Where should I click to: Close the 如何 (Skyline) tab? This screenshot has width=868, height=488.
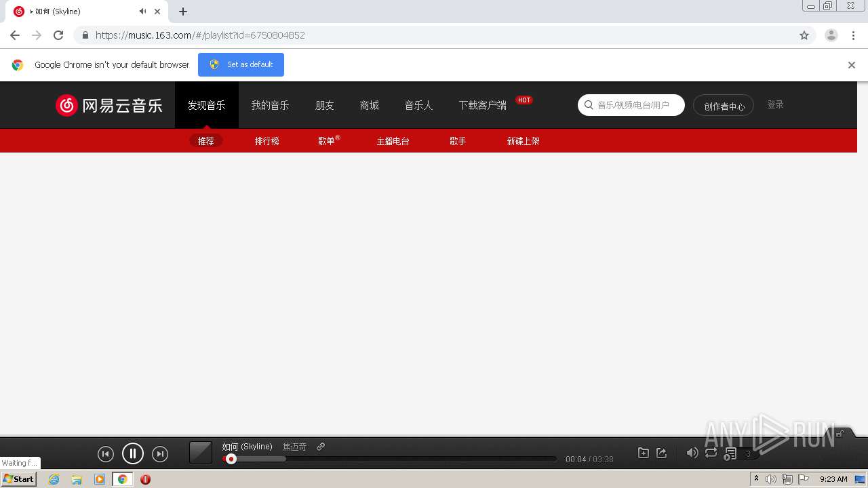[157, 12]
